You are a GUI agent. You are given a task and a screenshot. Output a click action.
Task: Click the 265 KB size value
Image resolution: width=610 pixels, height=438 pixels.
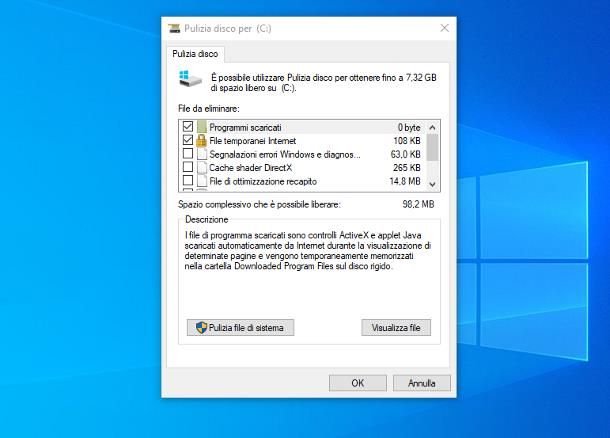point(407,168)
